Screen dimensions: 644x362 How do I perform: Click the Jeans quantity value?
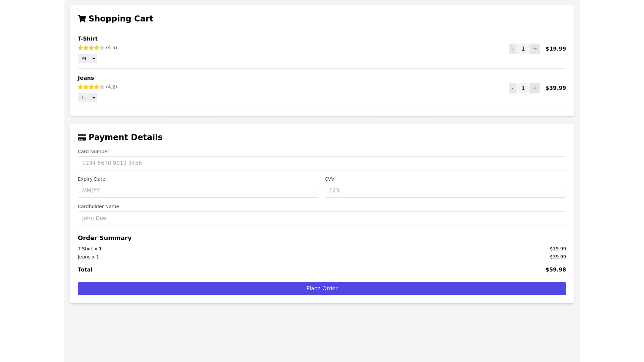pyautogui.click(x=523, y=88)
